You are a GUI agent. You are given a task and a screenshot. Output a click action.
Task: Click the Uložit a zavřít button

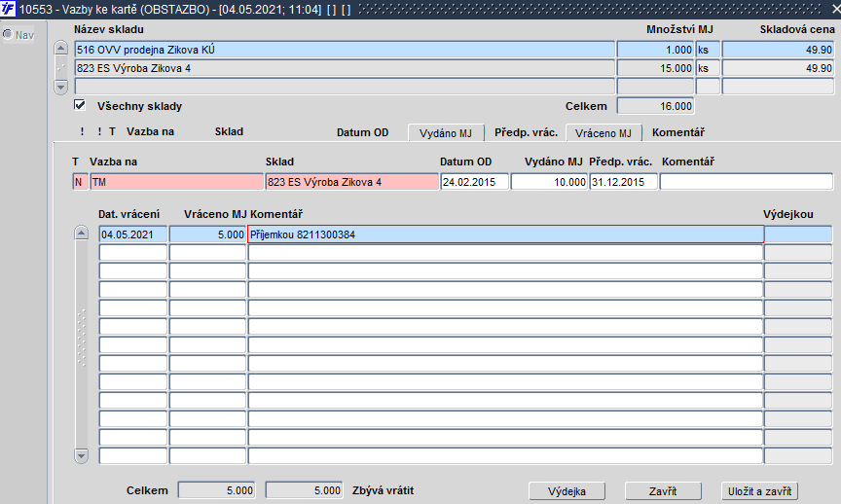tap(759, 491)
